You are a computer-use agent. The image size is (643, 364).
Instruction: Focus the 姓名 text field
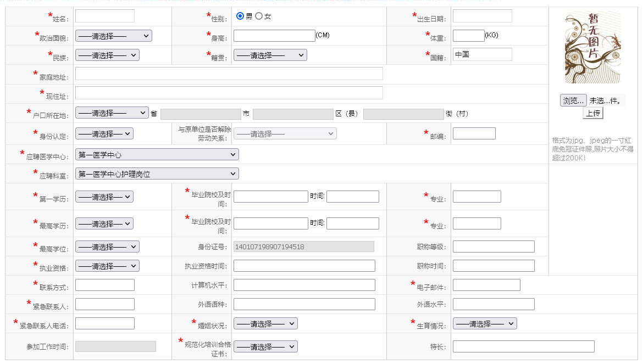104,16
